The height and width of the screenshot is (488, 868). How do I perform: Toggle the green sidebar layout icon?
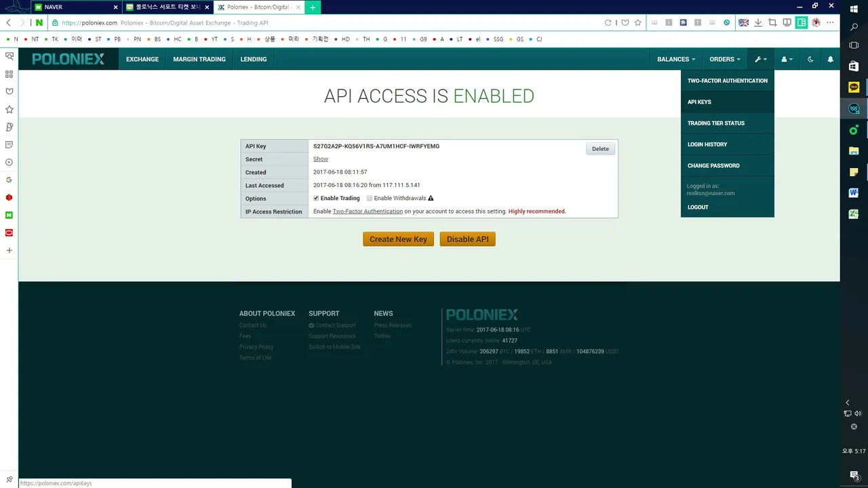tap(802, 22)
